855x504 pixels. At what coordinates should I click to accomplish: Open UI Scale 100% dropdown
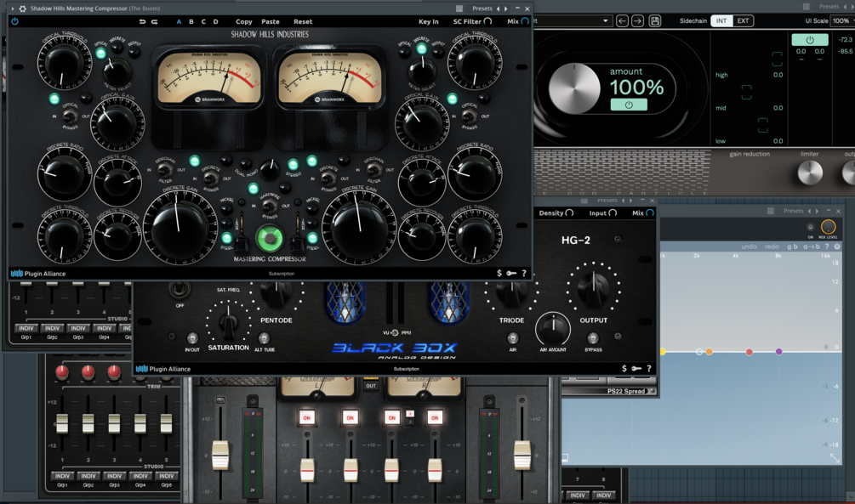pos(842,20)
